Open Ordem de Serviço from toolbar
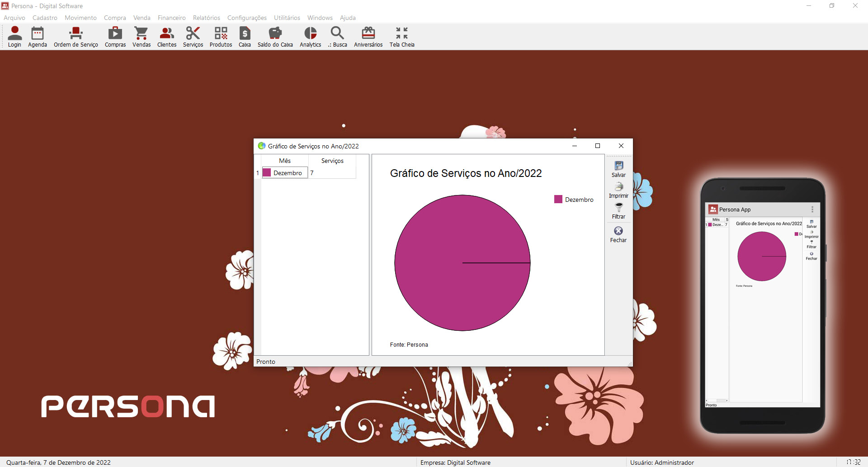The width and height of the screenshot is (868, 467). [76, 36]
